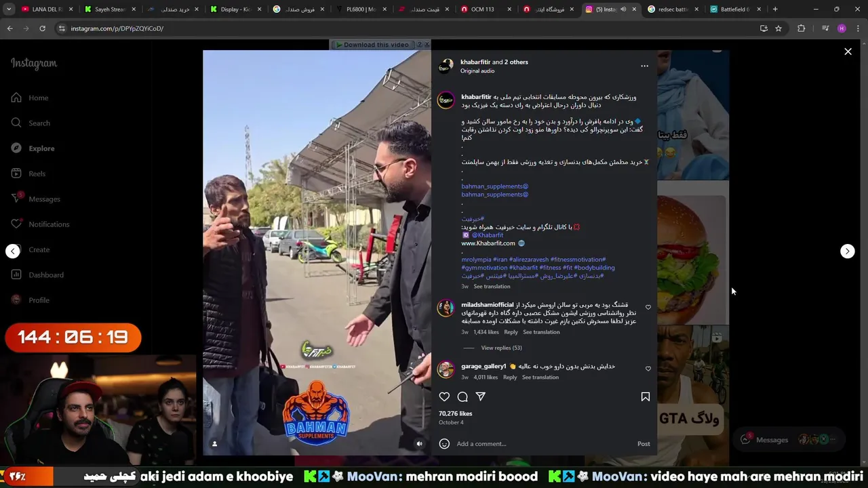Open miladshamiofficial's profile avatar
Screen dimensions: 868x488
click(x=446, y=308)
